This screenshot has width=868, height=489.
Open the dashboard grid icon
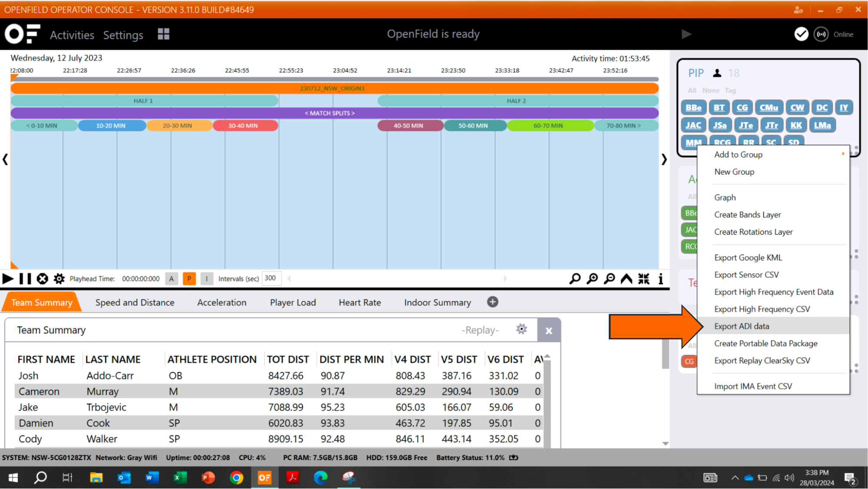tap(163, 34)
